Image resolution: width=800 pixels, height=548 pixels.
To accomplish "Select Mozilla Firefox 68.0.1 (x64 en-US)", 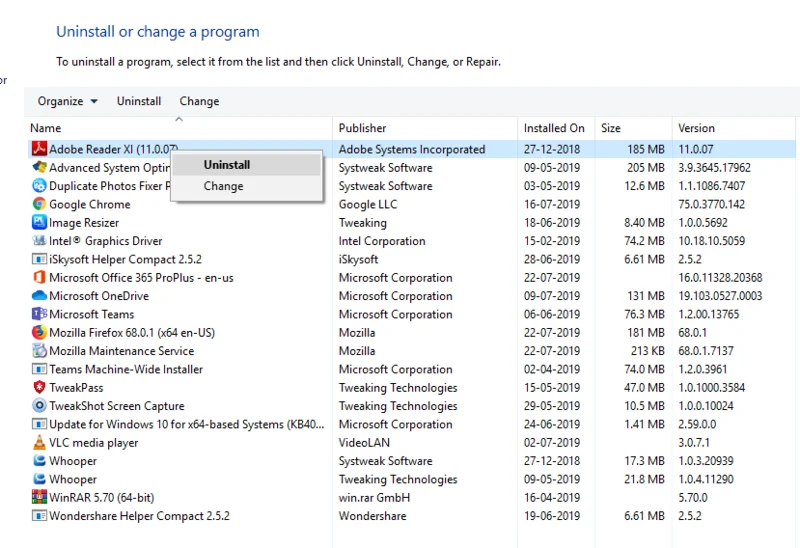I will (132, 333).
